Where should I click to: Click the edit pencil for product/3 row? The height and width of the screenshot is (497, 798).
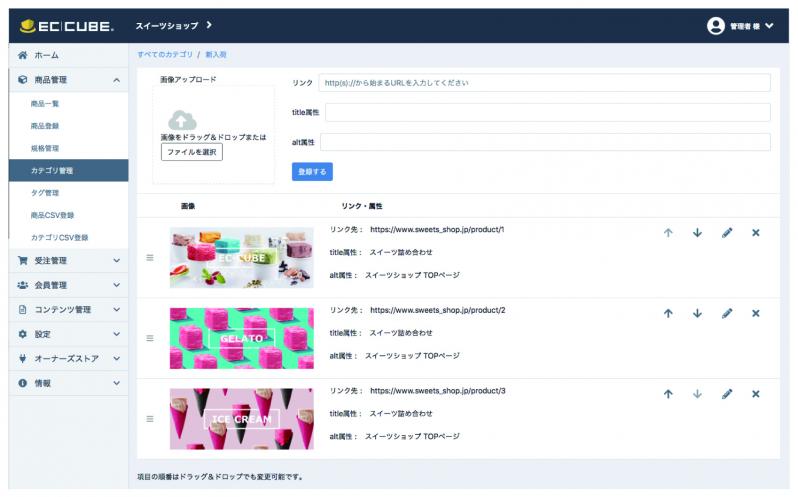coord(727,394)
